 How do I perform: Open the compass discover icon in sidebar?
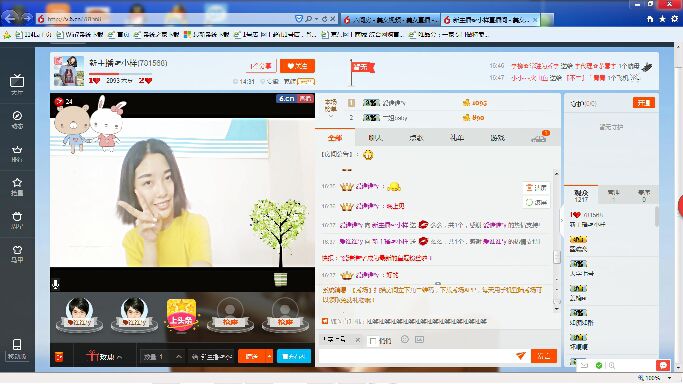(17, 116)
